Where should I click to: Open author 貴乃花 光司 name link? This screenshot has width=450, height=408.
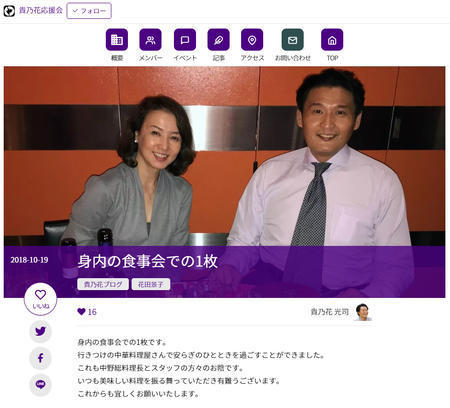tap(330, 312)
